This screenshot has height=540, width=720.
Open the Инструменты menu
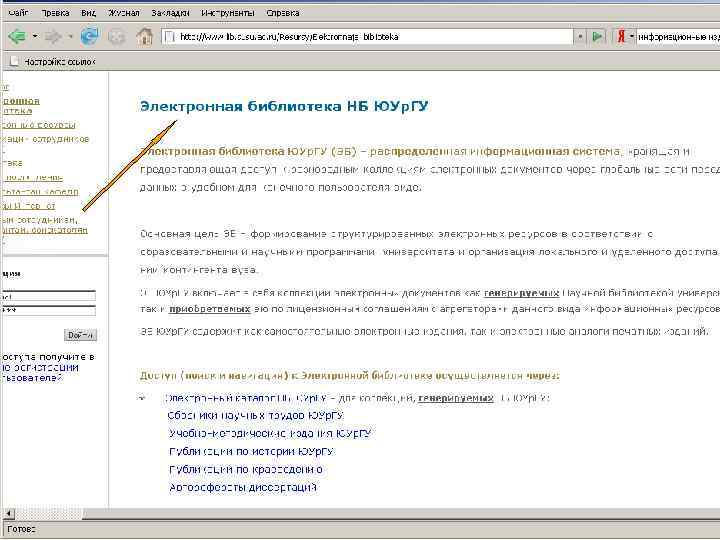coord(228,13)
